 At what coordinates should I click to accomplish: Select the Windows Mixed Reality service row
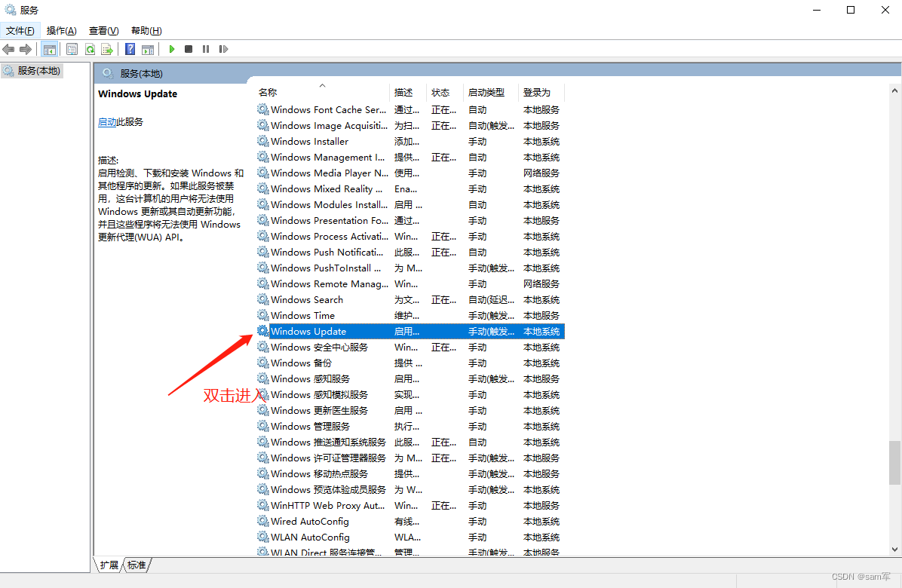coord(410,188)
